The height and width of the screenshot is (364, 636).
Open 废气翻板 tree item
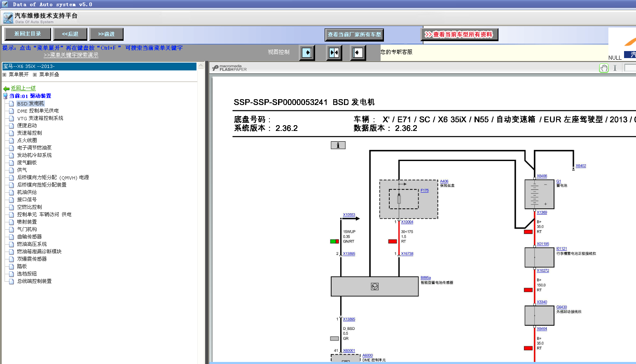pos(27,163)
